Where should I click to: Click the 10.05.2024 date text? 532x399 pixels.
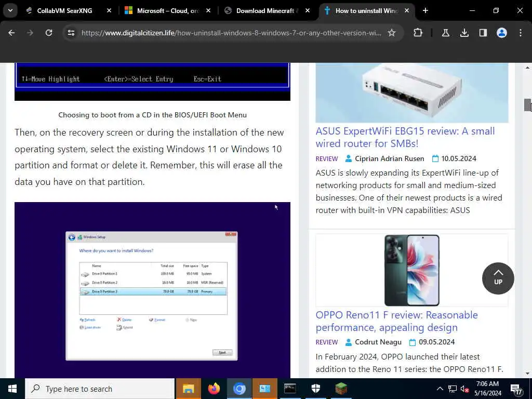click(x=458, y=159)
